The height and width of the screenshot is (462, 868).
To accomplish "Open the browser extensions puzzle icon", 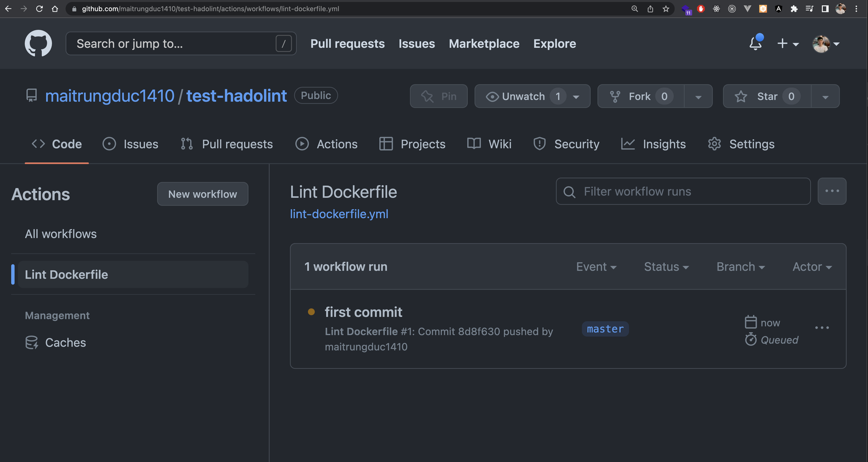I will pyautogui.click(x=794, y=9).
